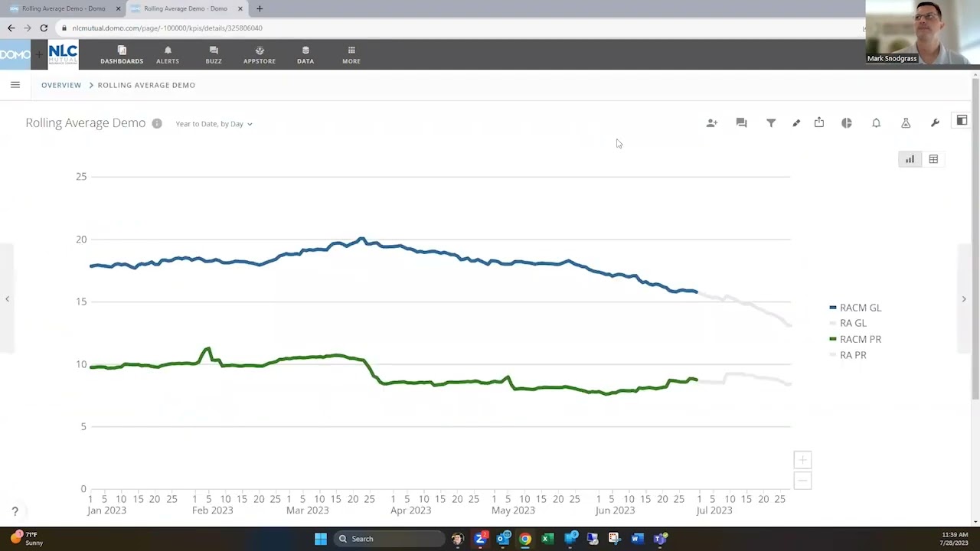The image size is (980, 551).
Task: Open the More menu
Action: click(351, 55)
